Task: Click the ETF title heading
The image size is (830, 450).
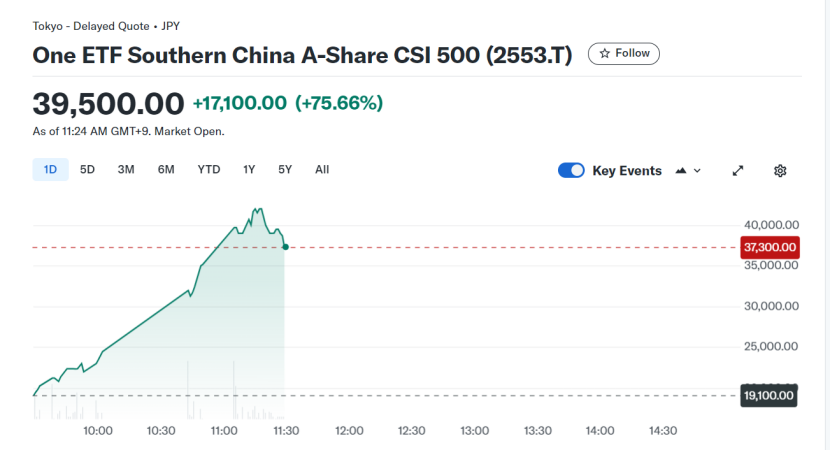Action: coord(303,55)
